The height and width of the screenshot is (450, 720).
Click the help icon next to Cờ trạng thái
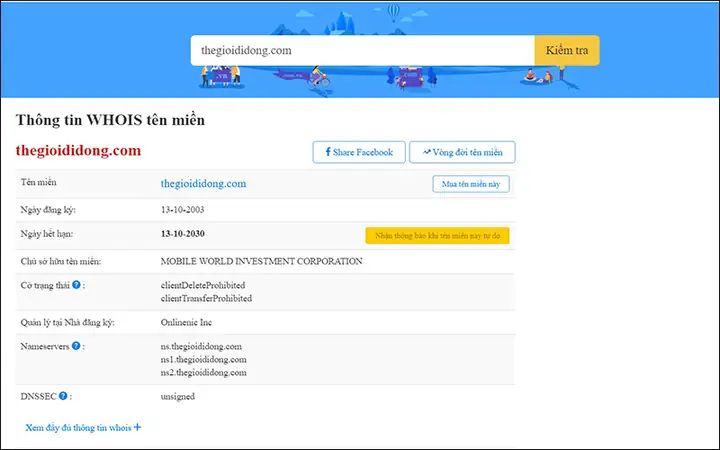(x=76, y=285)
